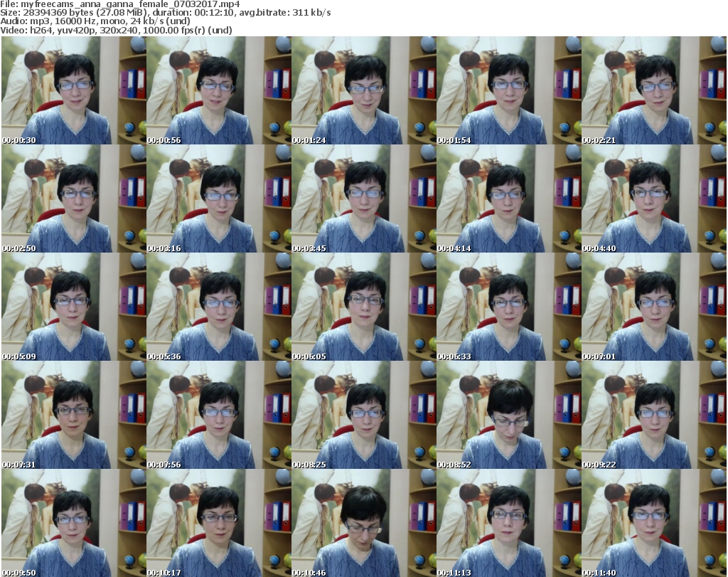
Task: Click the Video h264 info line
Action: click(x=116, y=30)
